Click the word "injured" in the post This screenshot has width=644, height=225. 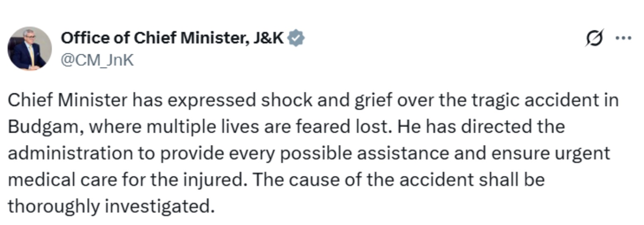(x=218, y=179)
